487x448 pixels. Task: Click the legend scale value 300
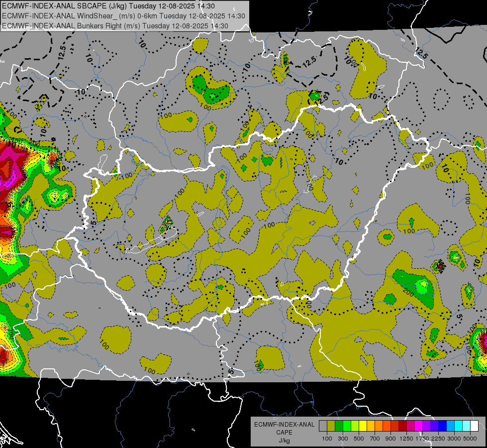pos(343,439)
